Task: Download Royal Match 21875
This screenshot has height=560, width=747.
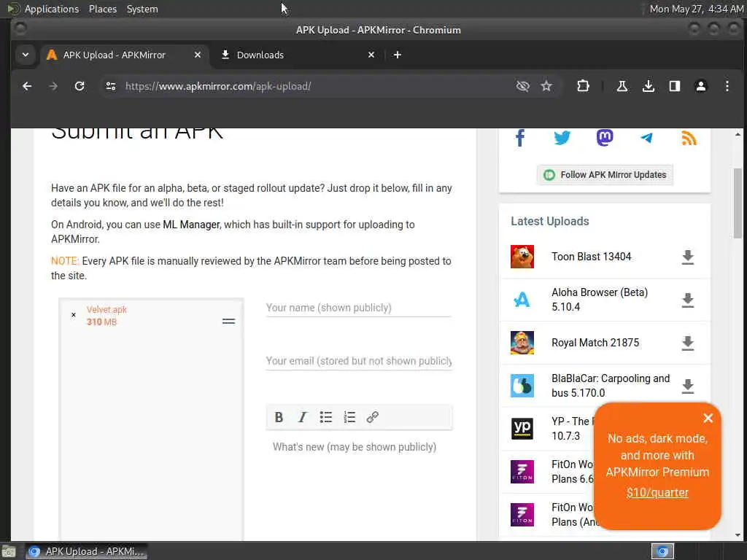Action: 687,343
